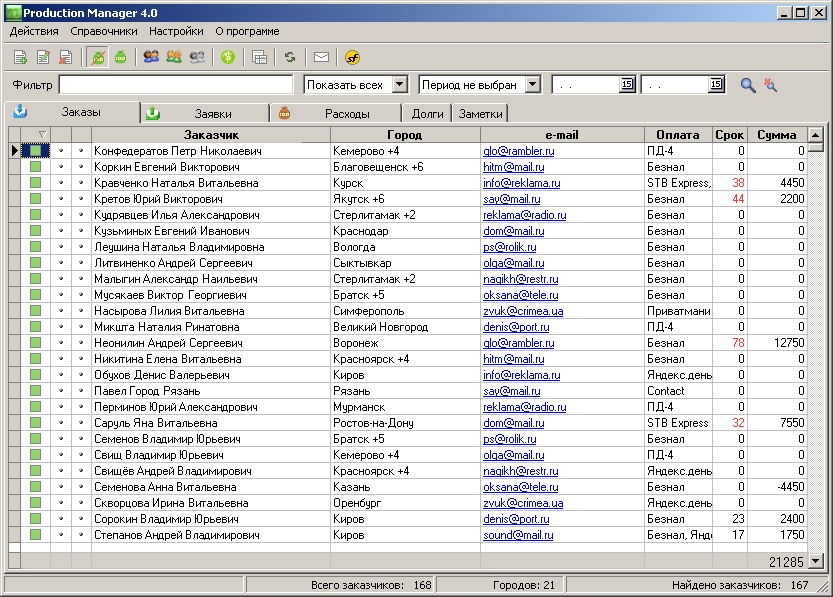Sort by the Заказчик column header
Image resolution: width=833 pixels, height=597 pixels.
point(211,135)
